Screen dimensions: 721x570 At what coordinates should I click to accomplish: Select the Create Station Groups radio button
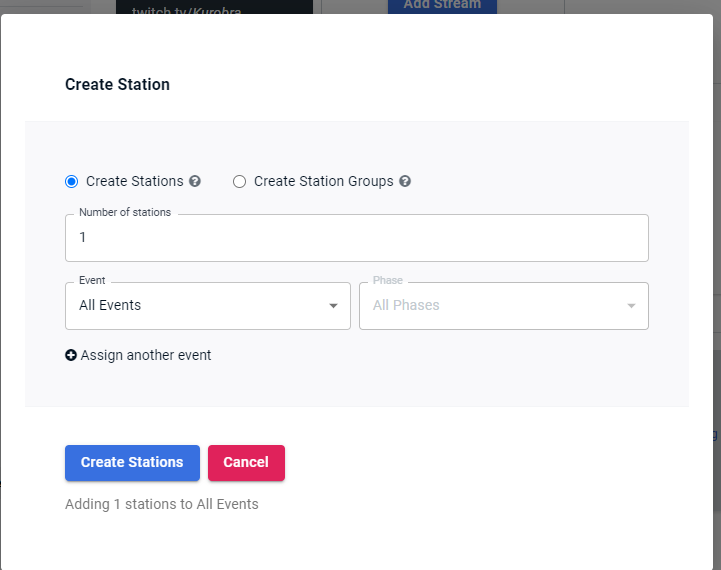tap(239, 182)
